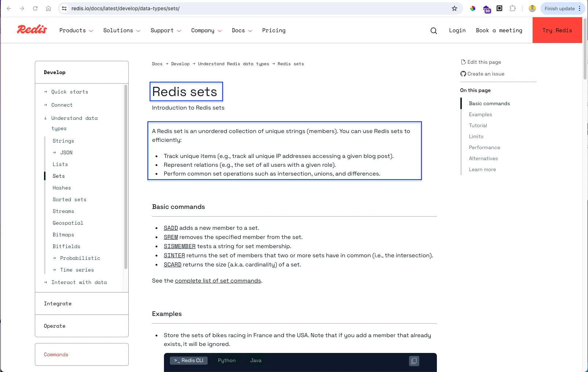This screenshot has width=588, height=372.
Task: Click the Try Redis button
Action: click(x=557, y=30)
